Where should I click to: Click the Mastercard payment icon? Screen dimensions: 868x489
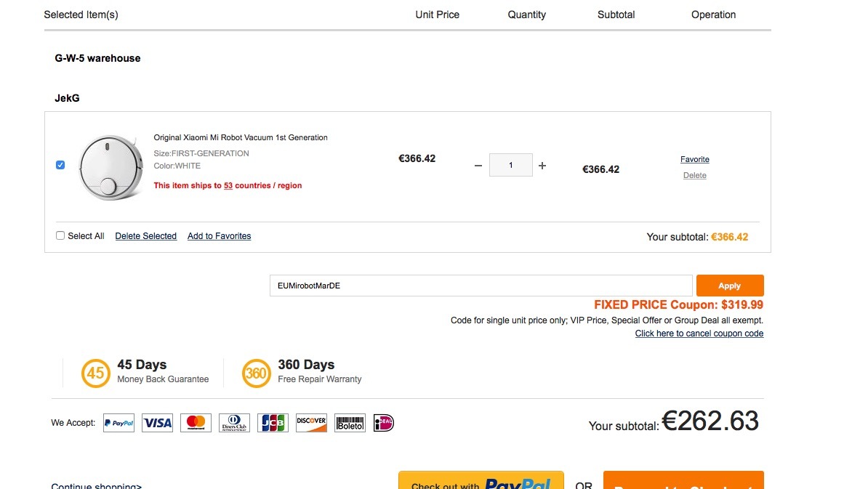point(196,423)
